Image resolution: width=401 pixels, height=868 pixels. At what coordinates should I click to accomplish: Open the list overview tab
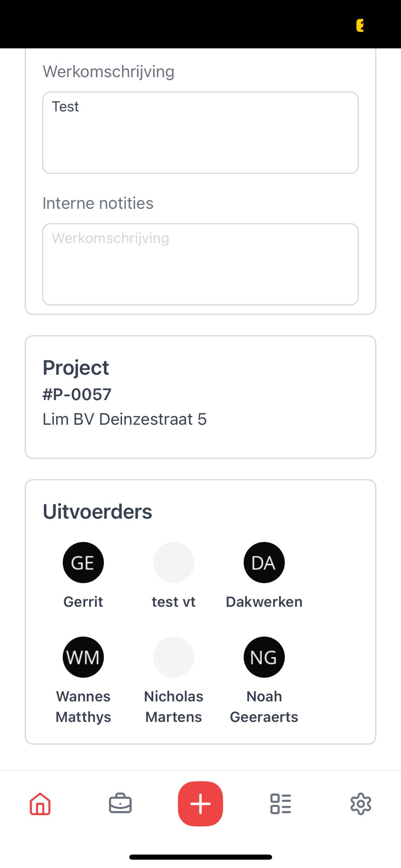[281, 804]
